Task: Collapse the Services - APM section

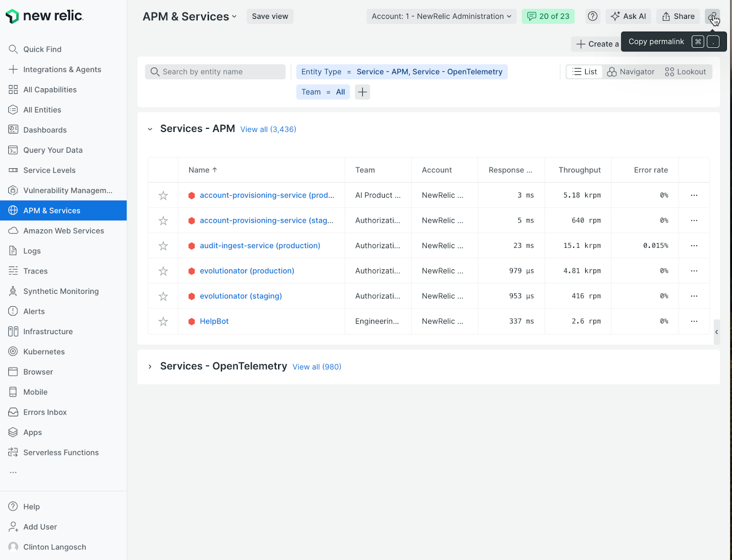Action: [150, 128]
